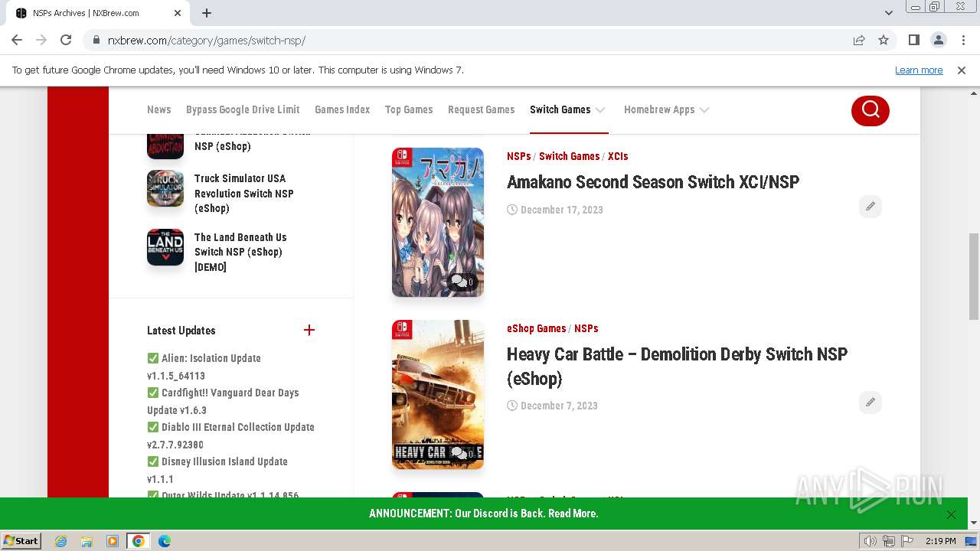Click the comments bubble on Heavy Car cover
This screenshot has width=980, height=551.
click(462, 453)
